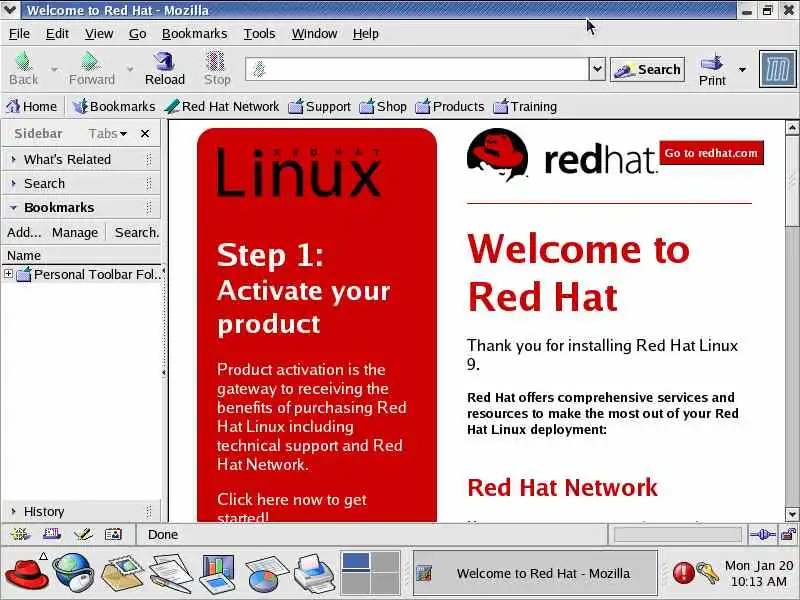Expand the Personal Toolbar Folder tree node
Screen dimensions: 800x600
[8, 274]
